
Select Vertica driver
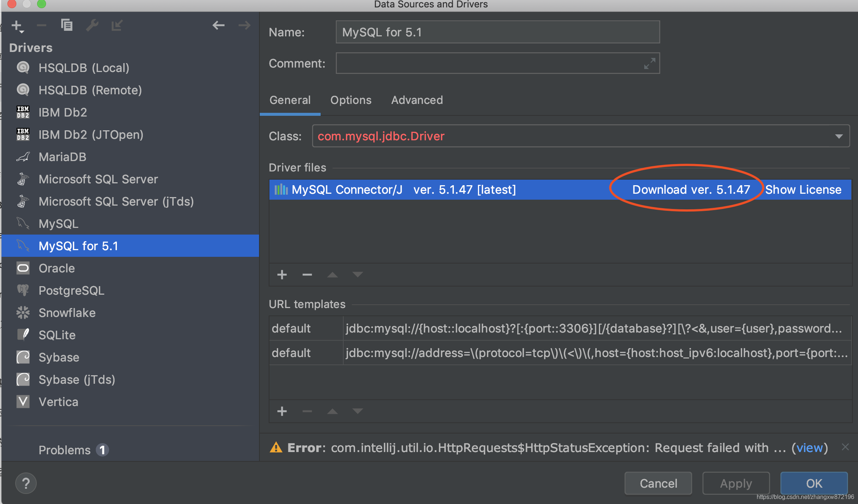130,402
